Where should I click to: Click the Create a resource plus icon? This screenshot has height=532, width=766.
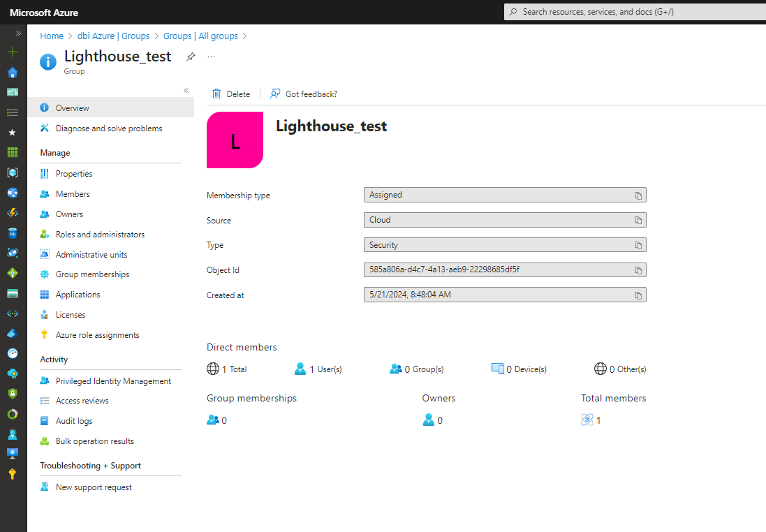(13, 52)
